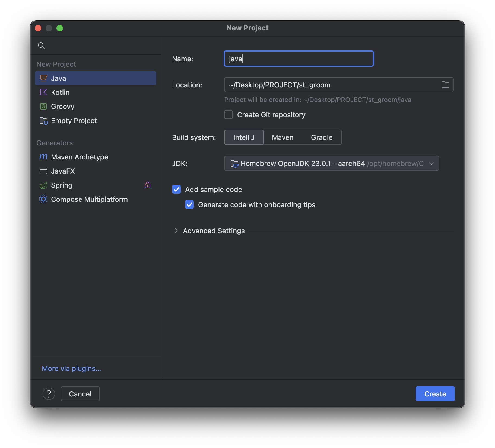This screenshot has height=448, width=495.
Task: Disable Generate code with onboarding tips
Action: [x=189, y=204]
